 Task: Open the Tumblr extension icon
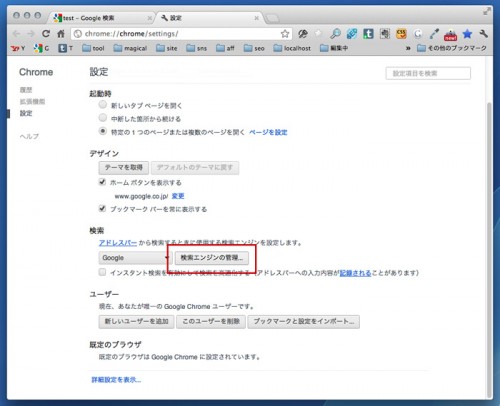(368, 34)
